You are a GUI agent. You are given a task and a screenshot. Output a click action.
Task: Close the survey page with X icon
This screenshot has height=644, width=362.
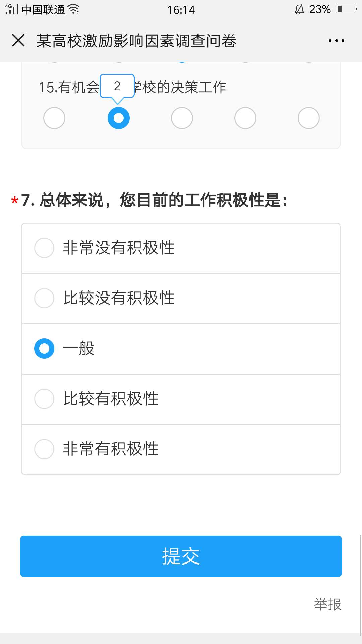point(18,40)
